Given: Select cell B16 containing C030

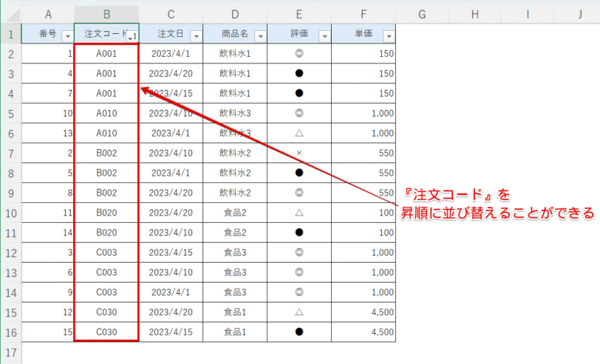Looking at the screenshot, I should 106,332.
